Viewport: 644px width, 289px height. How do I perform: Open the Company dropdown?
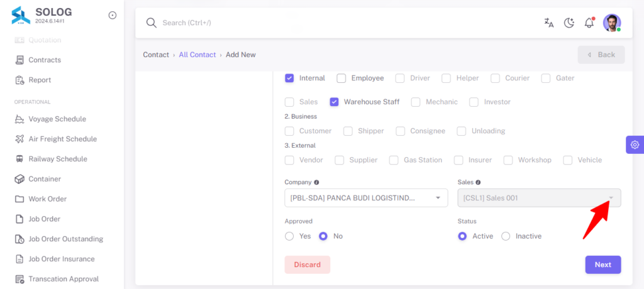click(366, 198)
